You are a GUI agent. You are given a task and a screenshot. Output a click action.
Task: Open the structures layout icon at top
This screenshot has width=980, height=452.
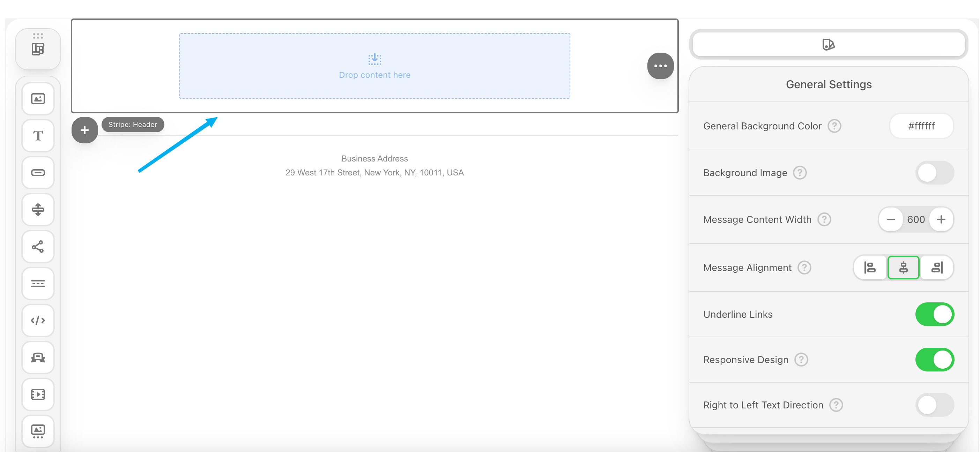point(38,49)
